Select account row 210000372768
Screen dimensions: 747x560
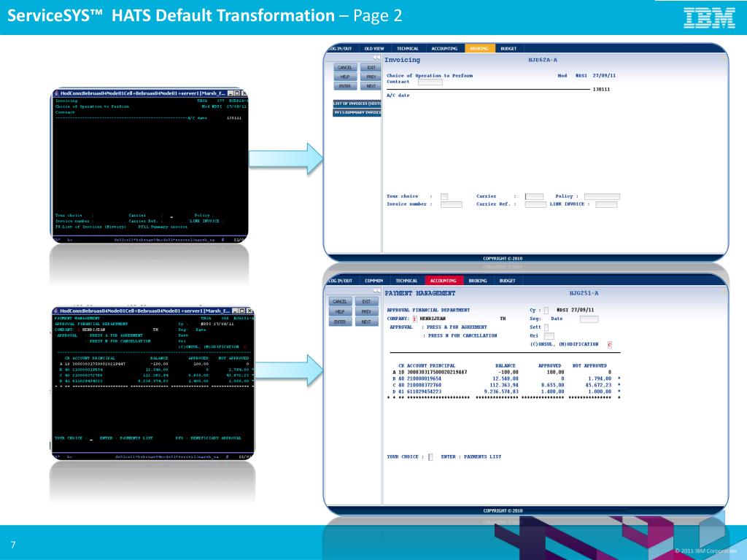click(506, 385)
